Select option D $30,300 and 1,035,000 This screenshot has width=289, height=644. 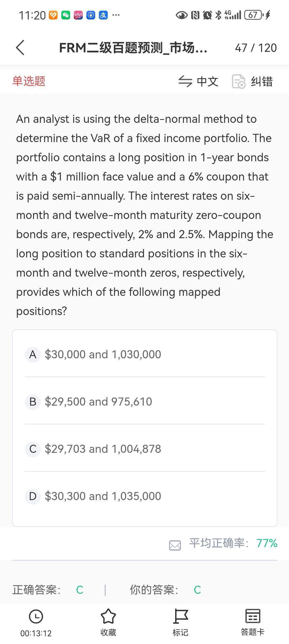tap(103, 496)
